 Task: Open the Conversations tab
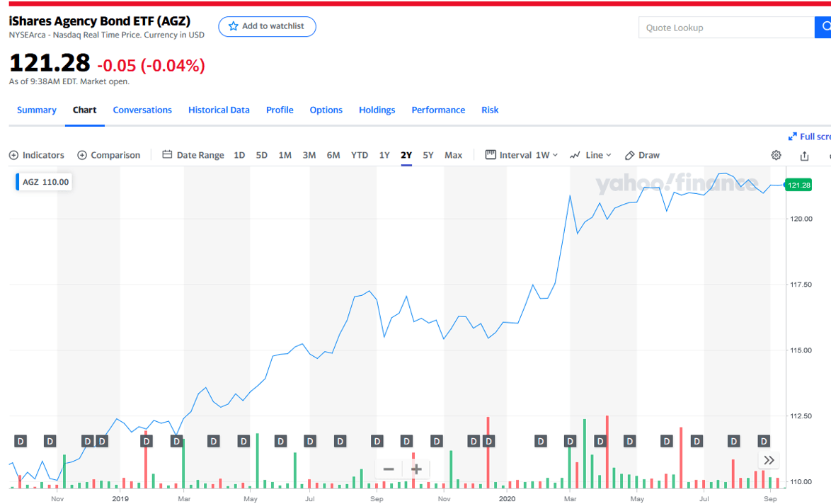[142, 110]
